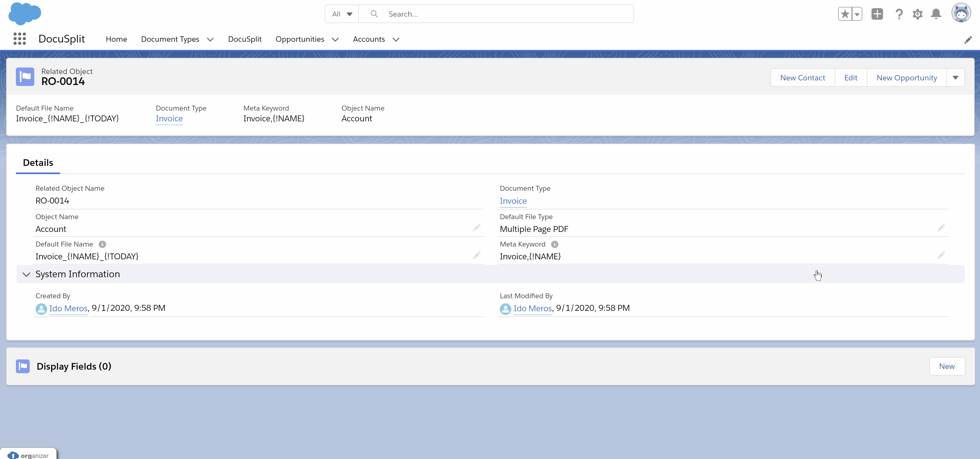Open the Help question mark icon

(x=899, y=14)
